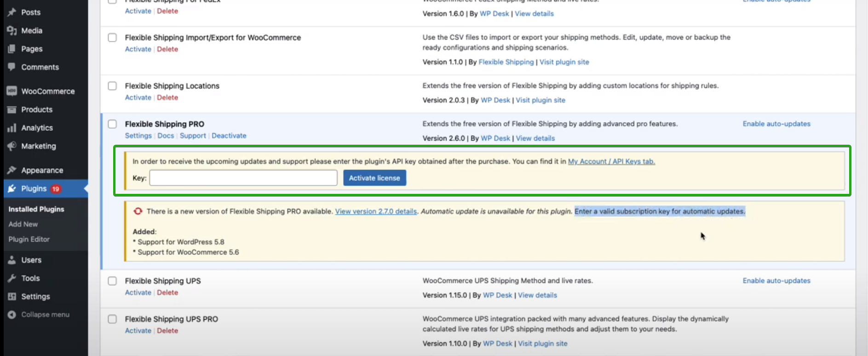This screenshot has width=868, height=356.
Task: Click the Pages icon in sidebar
Action: click(12, 49)
